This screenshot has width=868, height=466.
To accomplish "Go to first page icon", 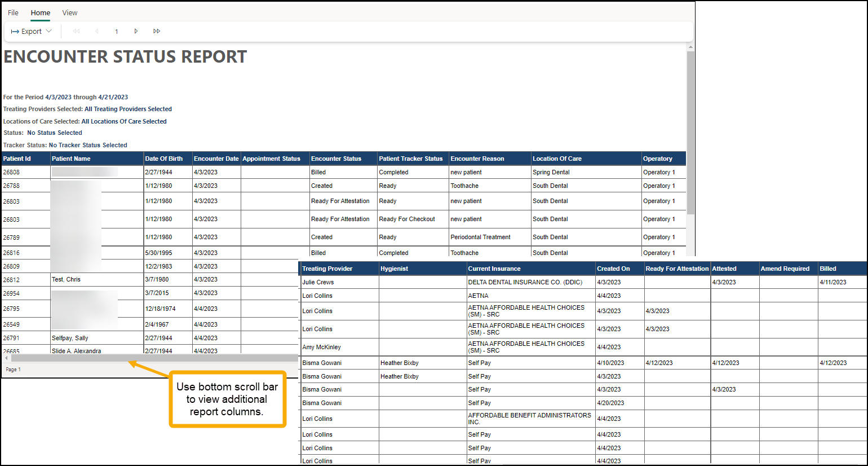I will coord(77,31).
